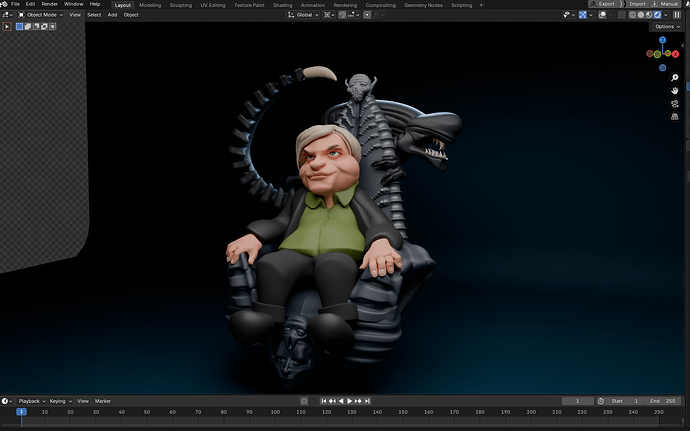Screen dimensions: 690x431
Task: Click the zoom magnifier icon in viewport
Action: [x=675, y=77]
